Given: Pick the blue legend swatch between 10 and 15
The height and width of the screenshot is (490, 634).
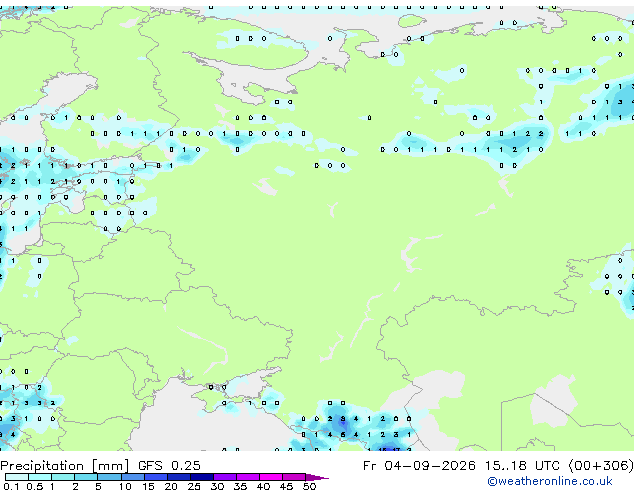Looking at the screenshot, I should pyautogui.click(x=132, y=477).
